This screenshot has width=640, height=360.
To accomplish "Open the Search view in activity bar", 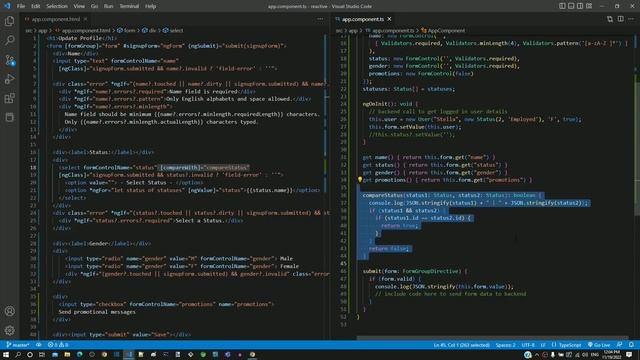I will (x=9, y=40).
